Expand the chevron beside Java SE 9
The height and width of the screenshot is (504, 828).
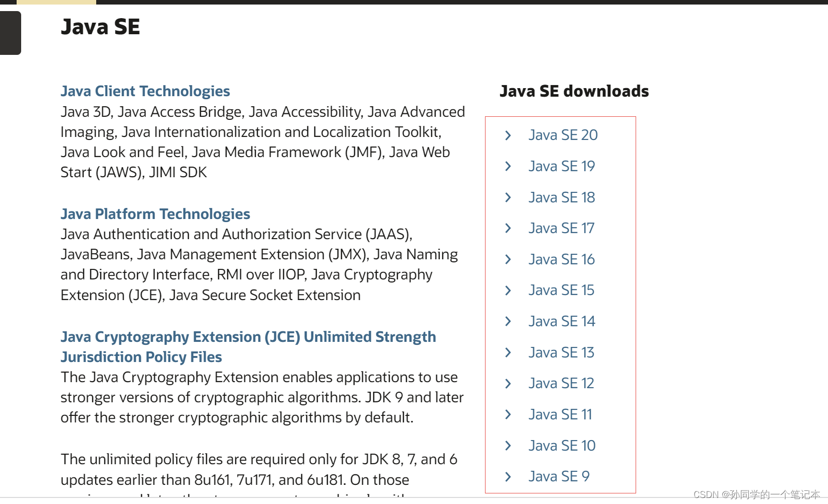click(508, 476)
